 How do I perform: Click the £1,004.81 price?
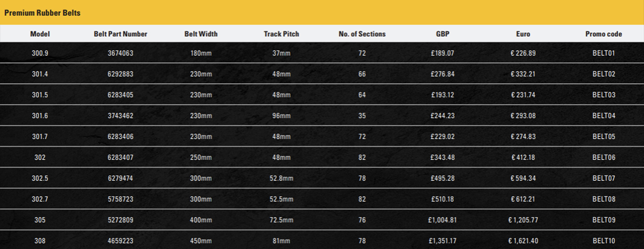pos(443,220)
